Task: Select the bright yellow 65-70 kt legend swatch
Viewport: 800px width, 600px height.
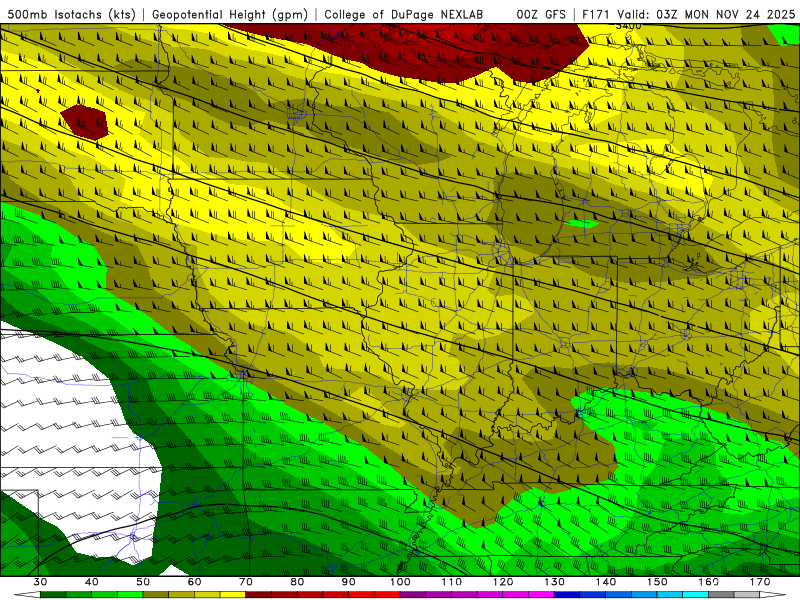Action: [233, 595]
